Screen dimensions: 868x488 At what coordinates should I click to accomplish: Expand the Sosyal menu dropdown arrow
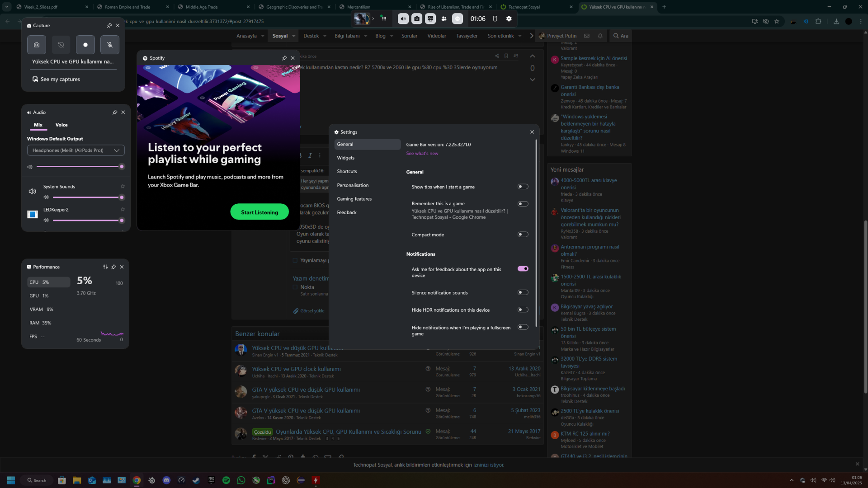pos(294,36)
